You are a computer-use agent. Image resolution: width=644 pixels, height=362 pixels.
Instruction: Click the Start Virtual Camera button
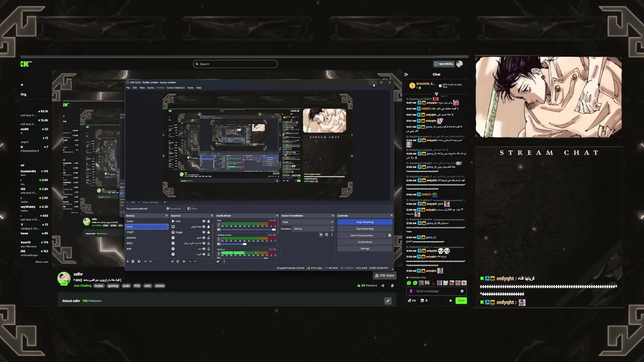tap(362, 235)
